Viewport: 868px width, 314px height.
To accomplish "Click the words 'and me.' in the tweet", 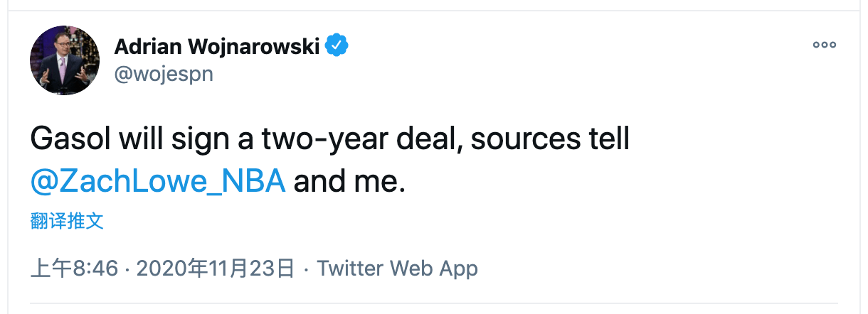I will (x=349, y=182).
